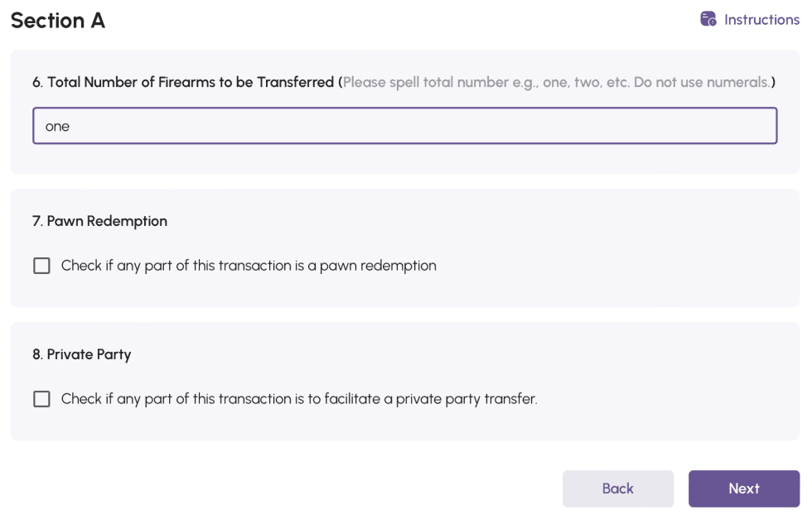812x524 pixels.
Task: Click the pawn redemption checkbox label text
Action: click(x=249, y=266)
